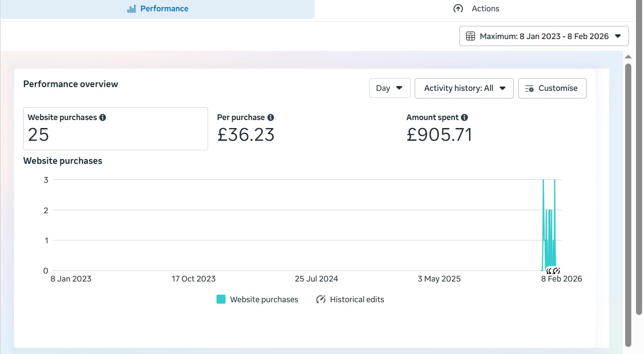The width and height of the screenshot is (644, 354).
Task: Click the Customise button
Action: [x=552, y=88]
